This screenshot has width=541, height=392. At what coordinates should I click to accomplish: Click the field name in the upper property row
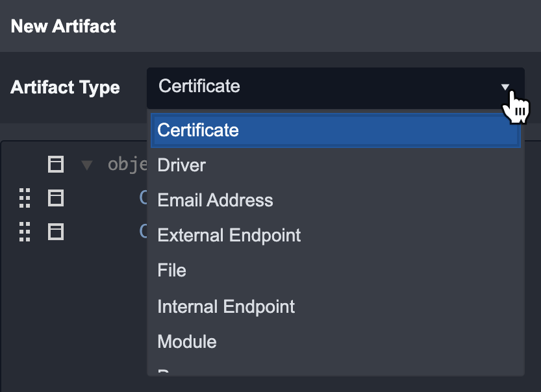point(143,197)
